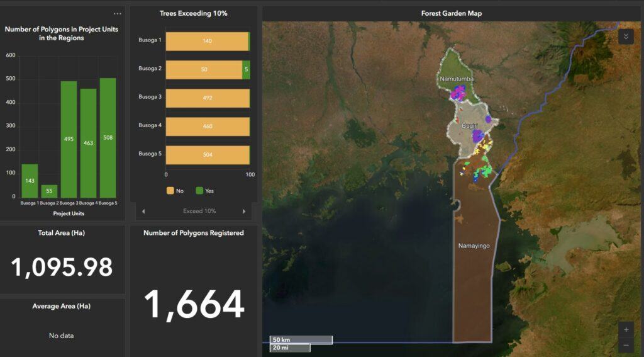Click the Total Area value 1,095.98
The image size is (644, 357).
[x=62, y=268]
